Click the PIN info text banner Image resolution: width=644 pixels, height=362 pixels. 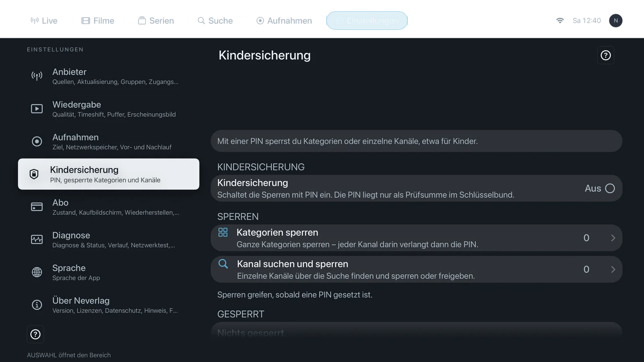pyautogui.click(x=417, y=141)
